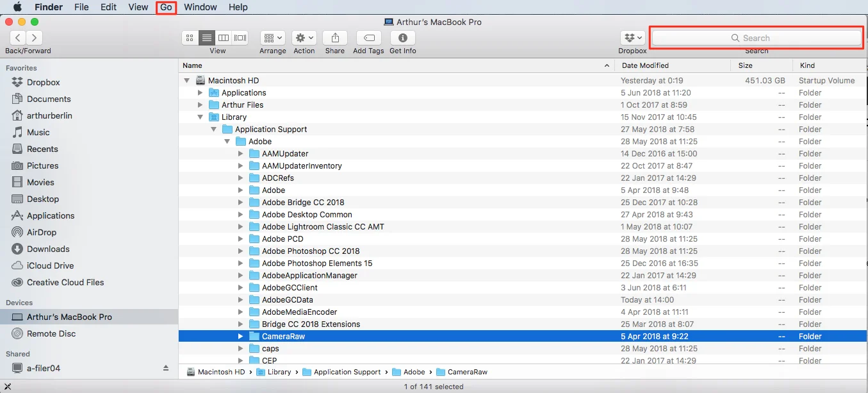Image resolution: width=868 pixels, height=393 pixels.
Task: Expand the Adobe Photoshop CC 2018 triangle
Action: pos(240,251)
